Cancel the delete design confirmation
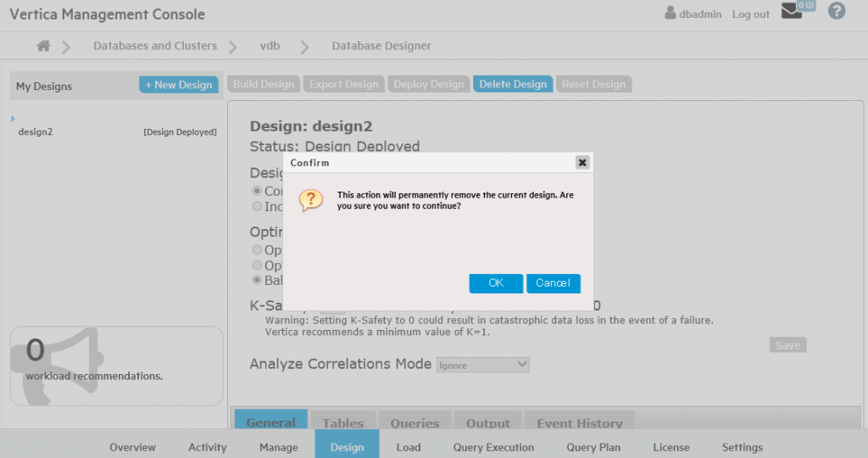 pos(553,283)
